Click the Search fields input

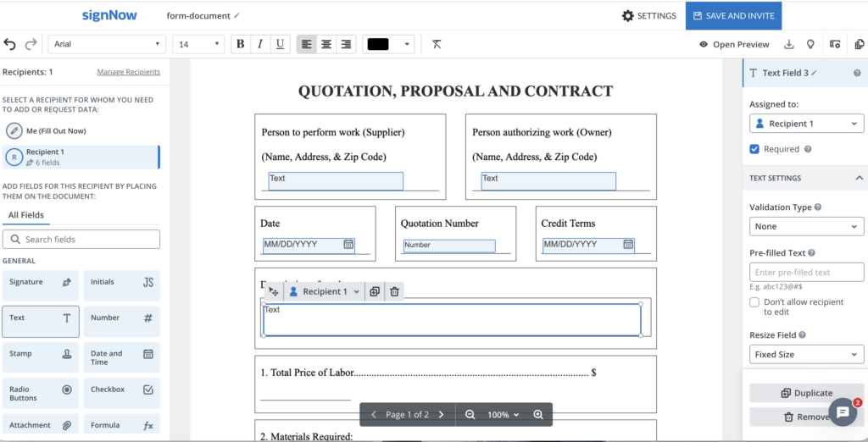[x=81, y=240]
